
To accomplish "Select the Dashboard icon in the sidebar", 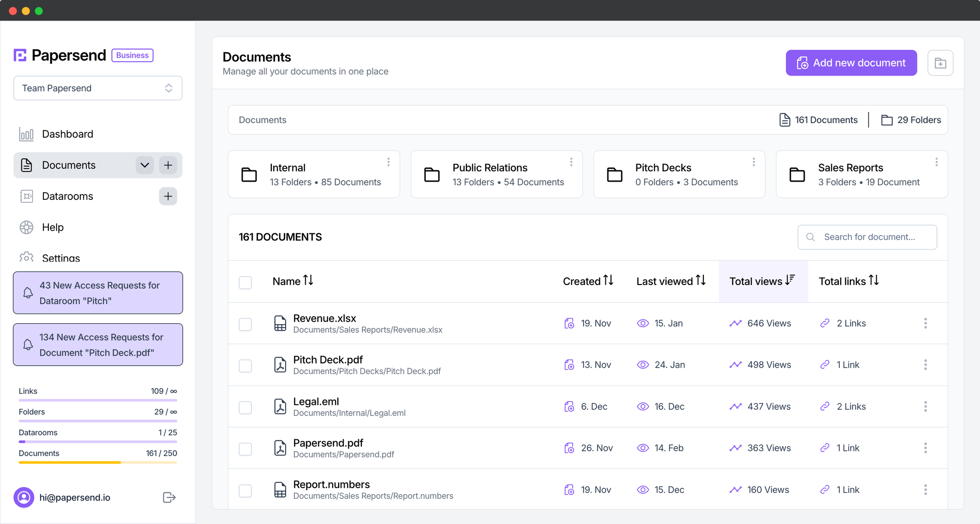I will point(26,134).
